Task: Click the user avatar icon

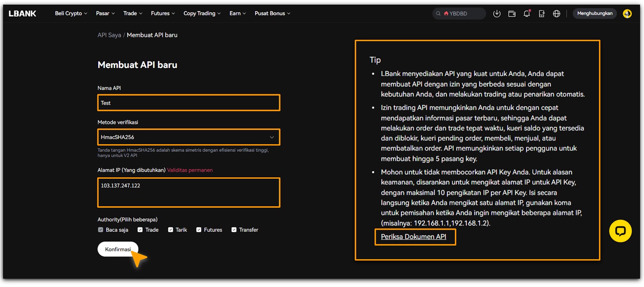Action: [627, 14]
